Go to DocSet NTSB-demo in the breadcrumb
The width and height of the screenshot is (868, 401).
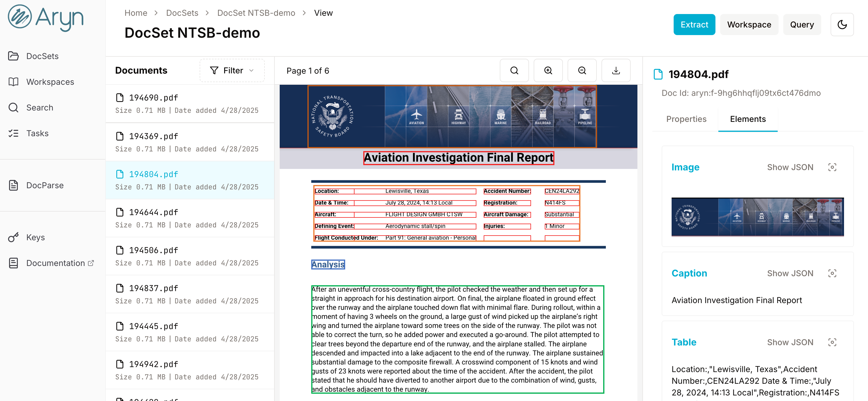256,13
